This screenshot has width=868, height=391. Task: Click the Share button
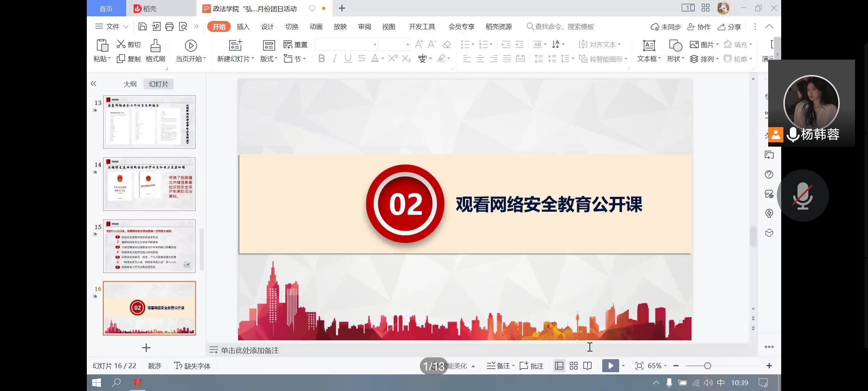[729, 26]
